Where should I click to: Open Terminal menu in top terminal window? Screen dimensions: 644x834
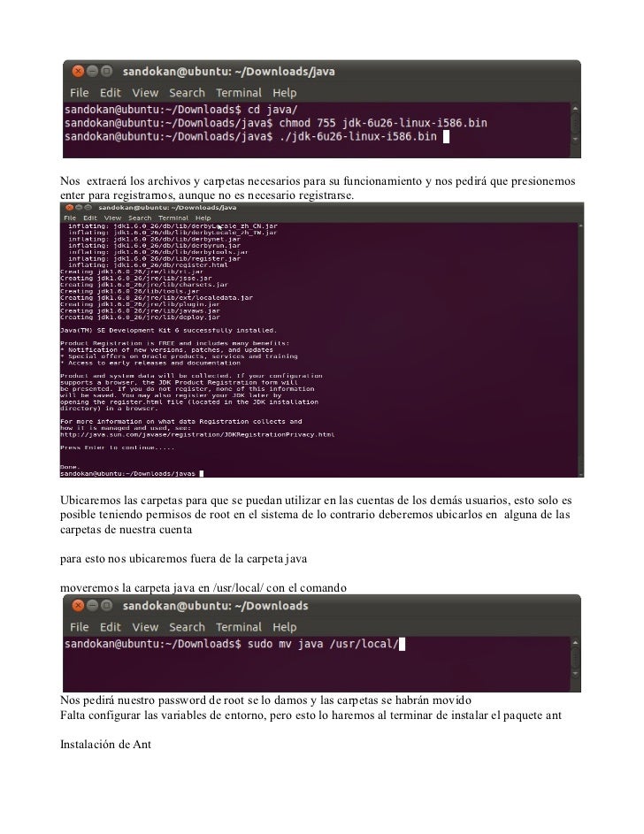pos(239,93)
